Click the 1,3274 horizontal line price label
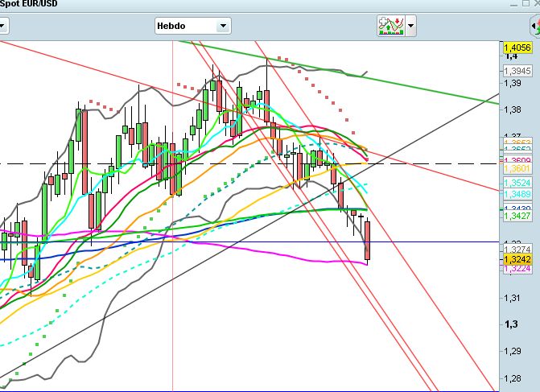Image resolution: width=540 pixels, height=392 pixels. click(x=519, y=250)
